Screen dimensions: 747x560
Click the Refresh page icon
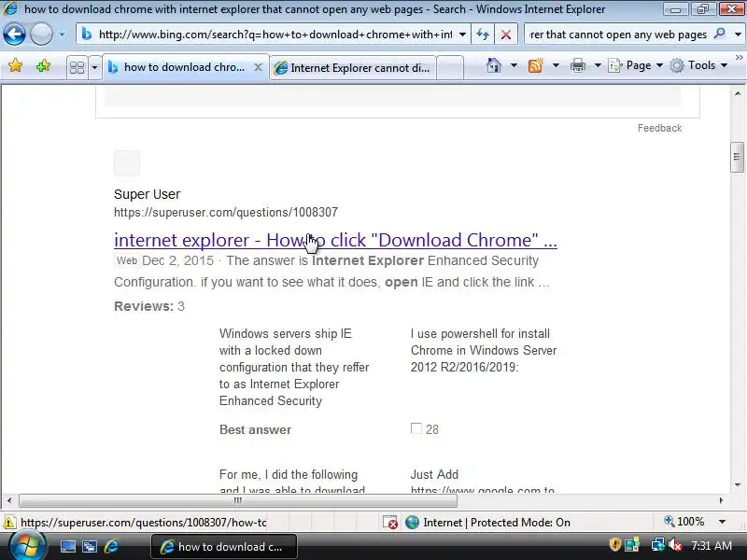(483, 35)
